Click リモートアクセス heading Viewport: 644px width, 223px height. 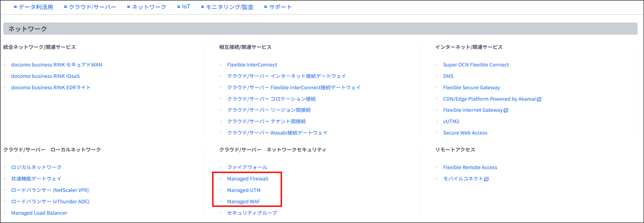pos(455,150)
